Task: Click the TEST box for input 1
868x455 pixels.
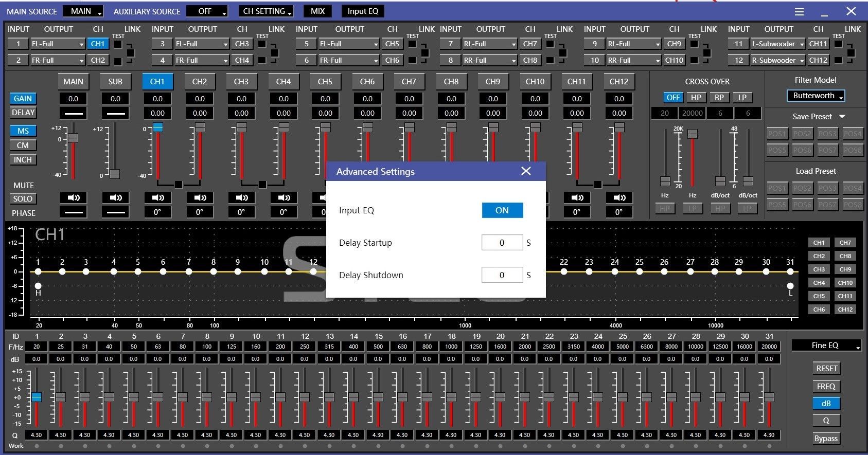Action: pyautogui.click(x=118, y=44)
